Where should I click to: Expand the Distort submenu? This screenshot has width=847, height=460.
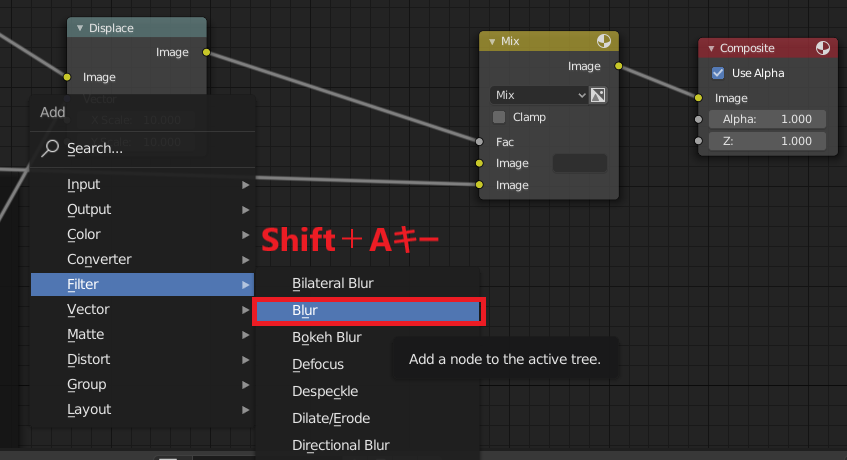tap(143, 359)
